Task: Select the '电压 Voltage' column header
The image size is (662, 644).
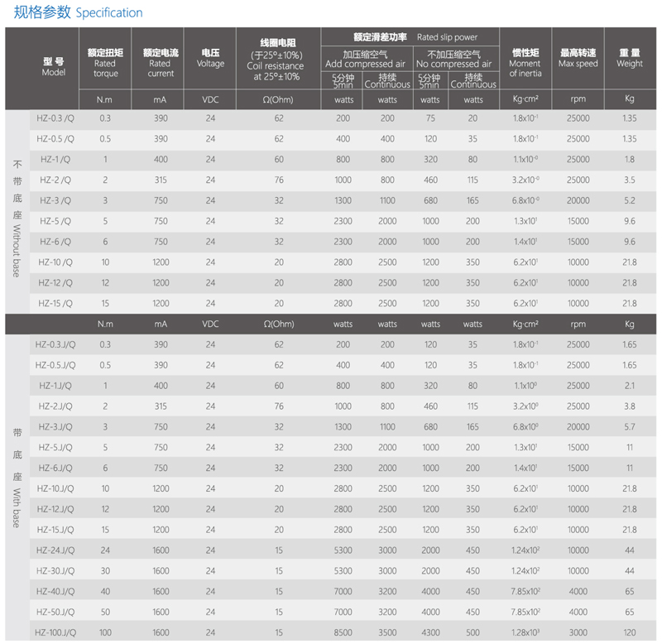Action: pyautogui.click(x=210, y=58)
